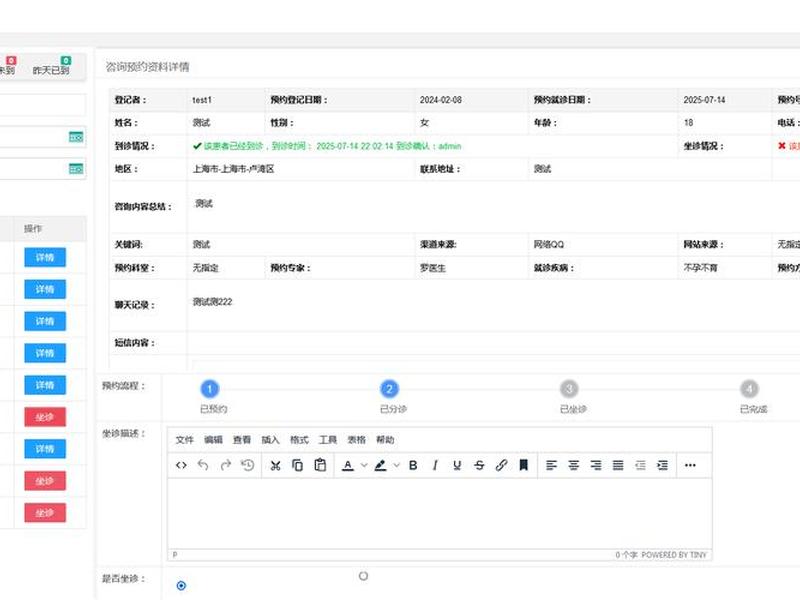Click the 操作 column header

pyautogui.click(x=33, y=229)
